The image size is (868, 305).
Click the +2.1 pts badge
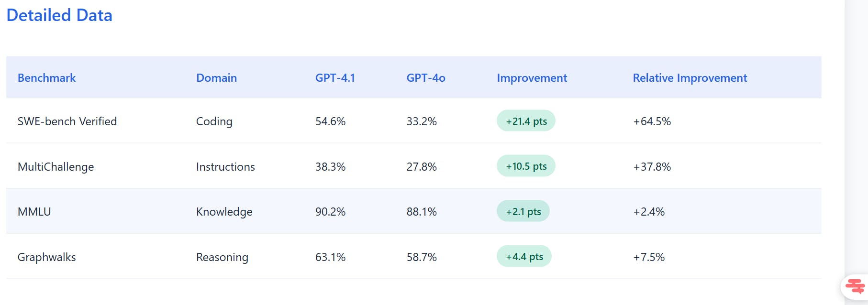[523, 211]
